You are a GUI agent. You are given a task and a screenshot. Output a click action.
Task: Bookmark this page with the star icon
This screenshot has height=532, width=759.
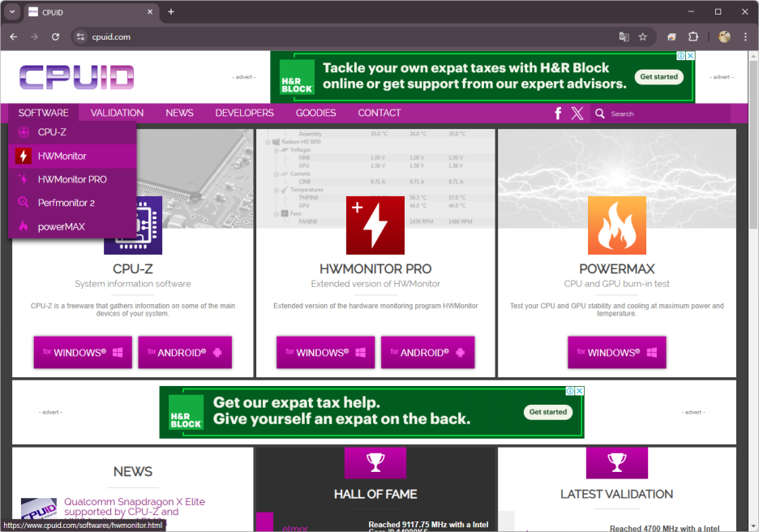click(x=643, y=36)
